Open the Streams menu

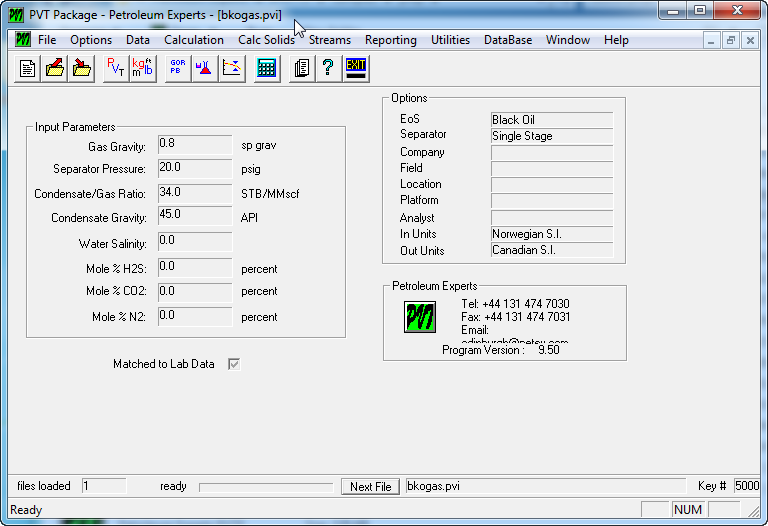click(x=330, y=40)
